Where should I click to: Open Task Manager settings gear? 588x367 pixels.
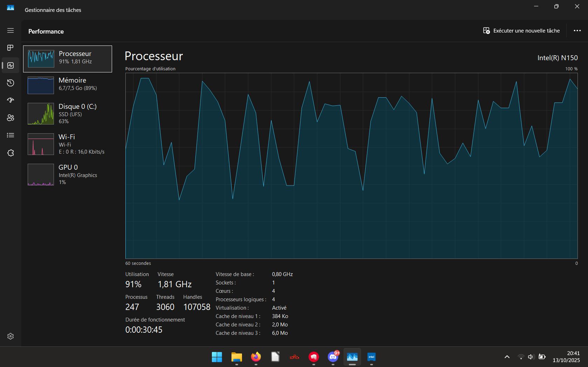point(11,336)
